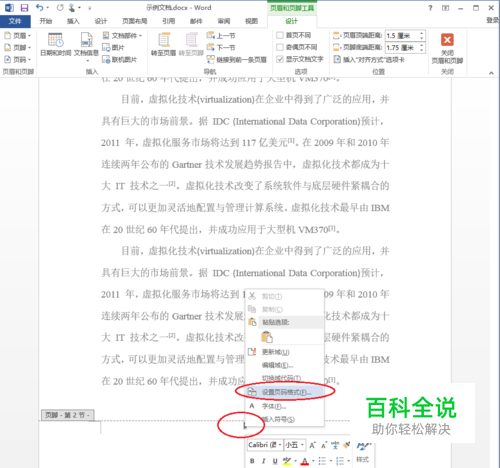
Task: Open the 页码 page number dropdown
Action: [17, 59]
